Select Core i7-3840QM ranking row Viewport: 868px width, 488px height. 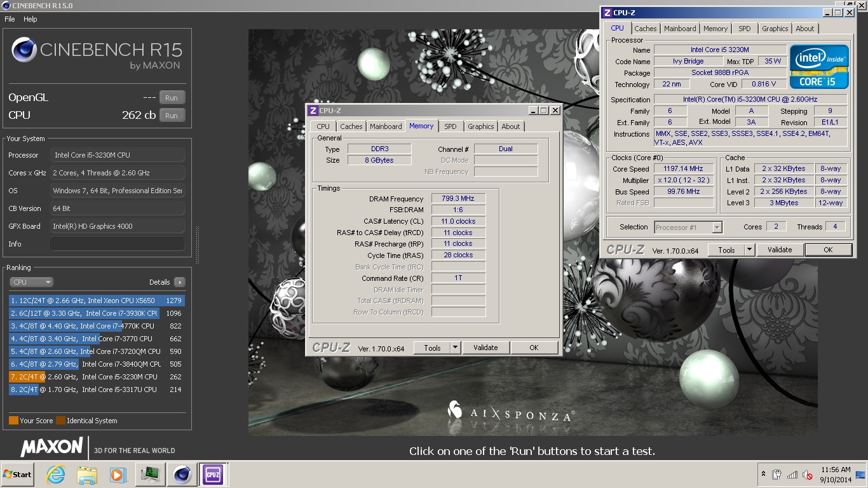coord(97,364)
